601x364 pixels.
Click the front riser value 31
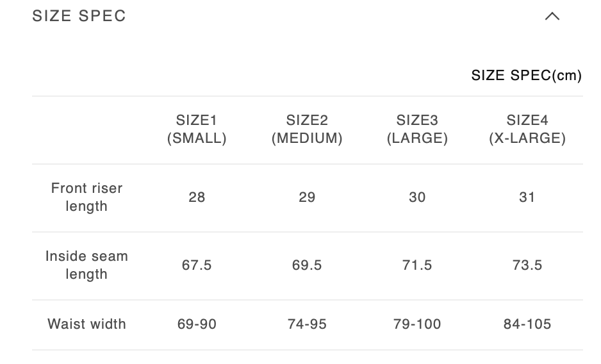(x=527, y=197)
